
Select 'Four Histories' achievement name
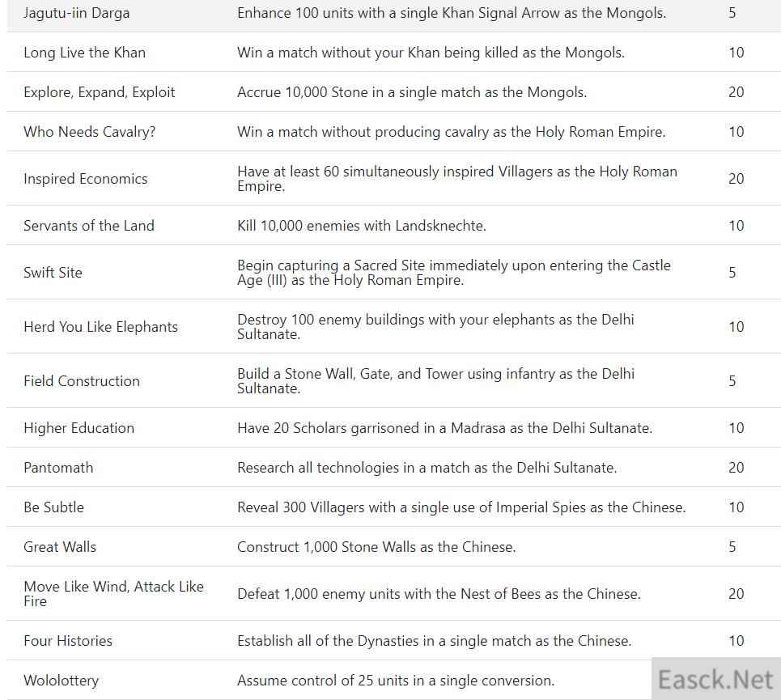click(x=68, y=641)
